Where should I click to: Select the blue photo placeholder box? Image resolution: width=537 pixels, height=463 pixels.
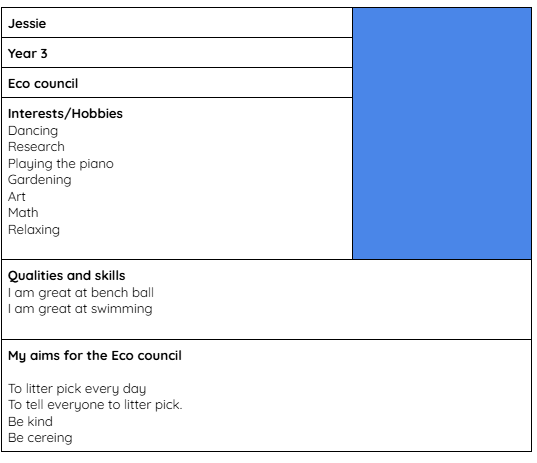pyautogui.click(x=442, y=134)
